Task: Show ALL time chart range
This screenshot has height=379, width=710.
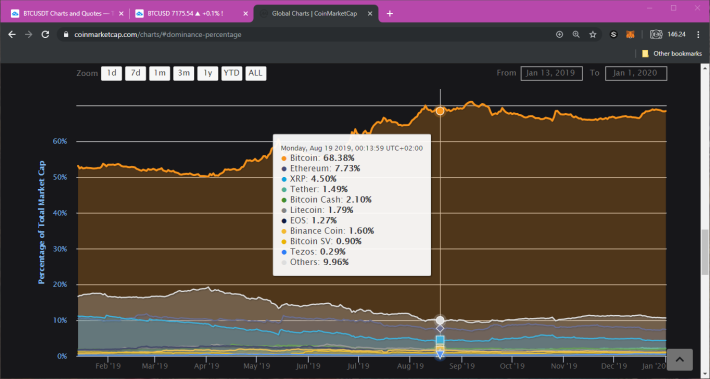Action: [x=255, y=73]
